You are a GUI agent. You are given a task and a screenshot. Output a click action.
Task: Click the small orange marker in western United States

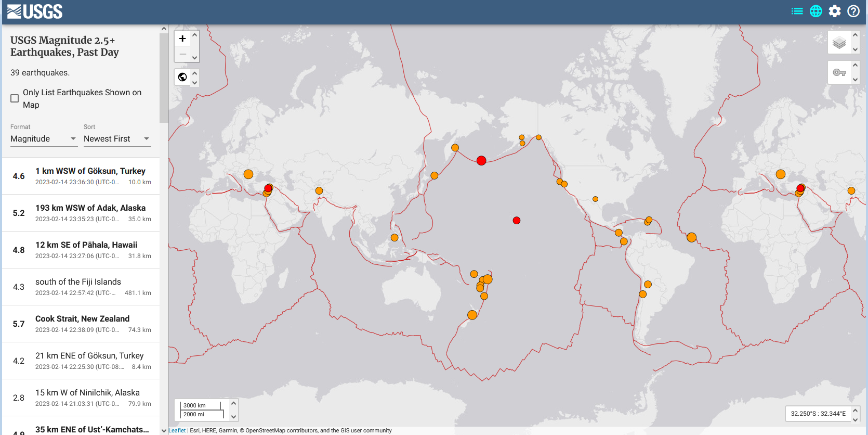(x=595, y=199)
